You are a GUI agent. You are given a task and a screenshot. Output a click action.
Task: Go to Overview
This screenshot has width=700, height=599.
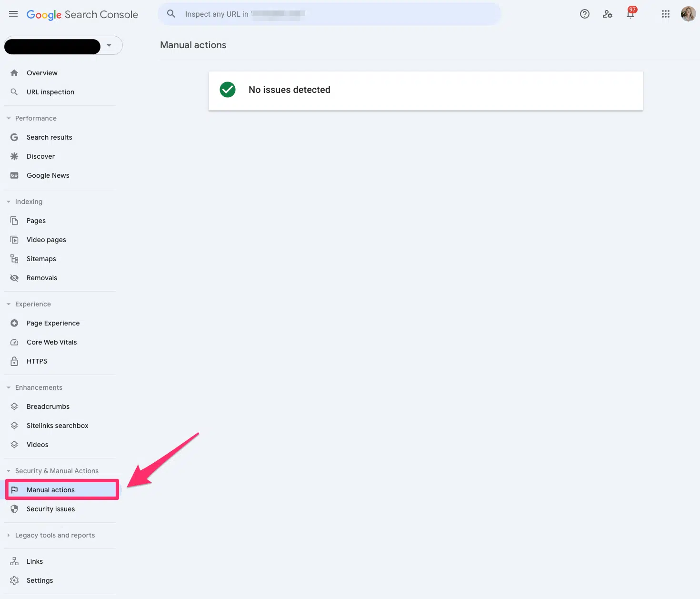[x=42, y=73]
